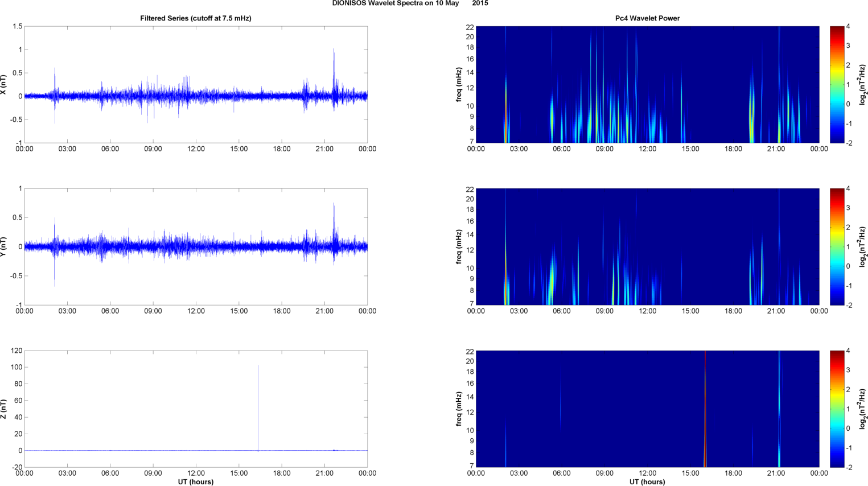The height and width of the screenshot is (486, 868).
Task: Click 'UT (hours)' label under the bottom wavelet panel
Action: click(647, 482)
